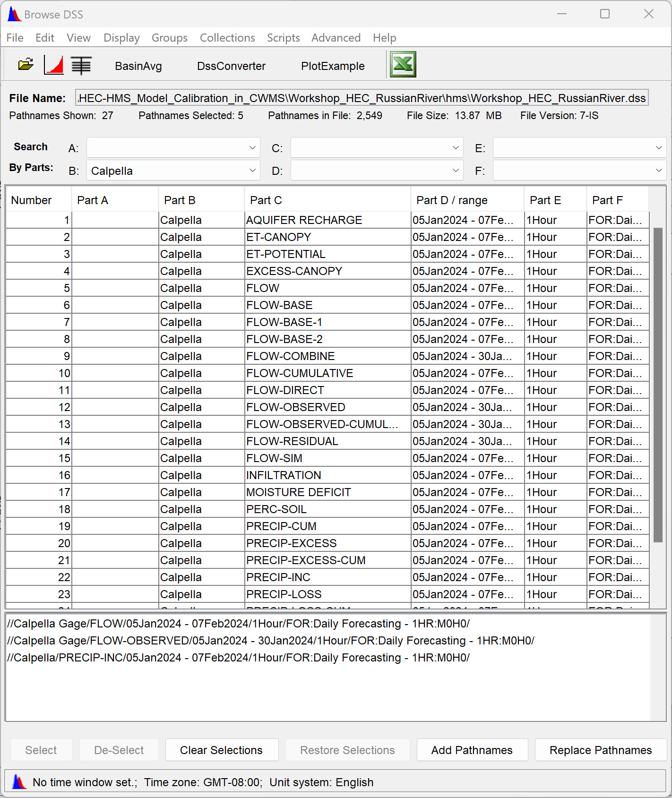The image size is (672, 798).
Task: Click the HEC-DSSVue logo in the title bar
Action: 15,14
